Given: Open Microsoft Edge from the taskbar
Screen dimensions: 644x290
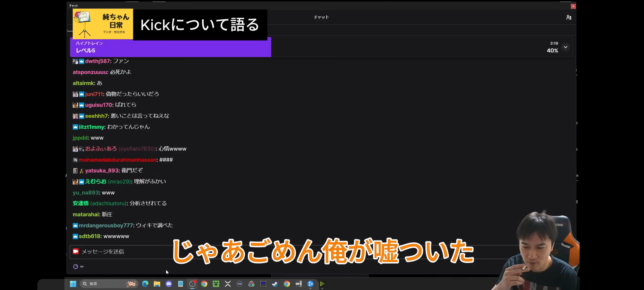Looking at the screenshot, I should click(x=145, y=284).
